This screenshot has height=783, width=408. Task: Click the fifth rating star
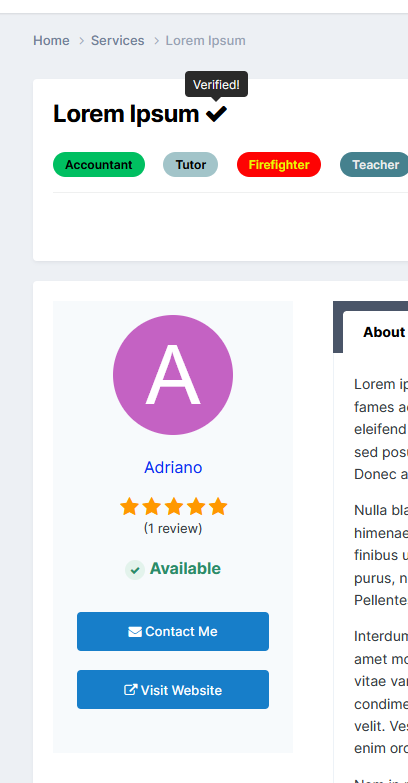[218, 506]
